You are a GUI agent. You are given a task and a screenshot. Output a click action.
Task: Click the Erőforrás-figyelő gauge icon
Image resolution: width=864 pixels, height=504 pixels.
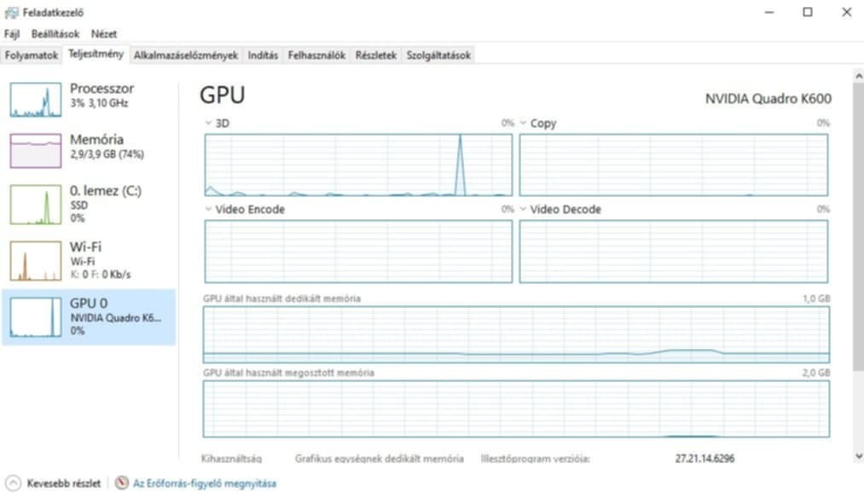122,484
